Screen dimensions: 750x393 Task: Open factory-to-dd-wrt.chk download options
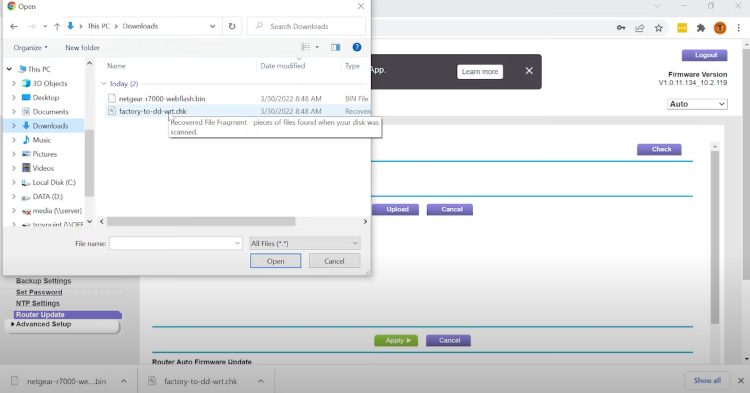click(261, 381)
